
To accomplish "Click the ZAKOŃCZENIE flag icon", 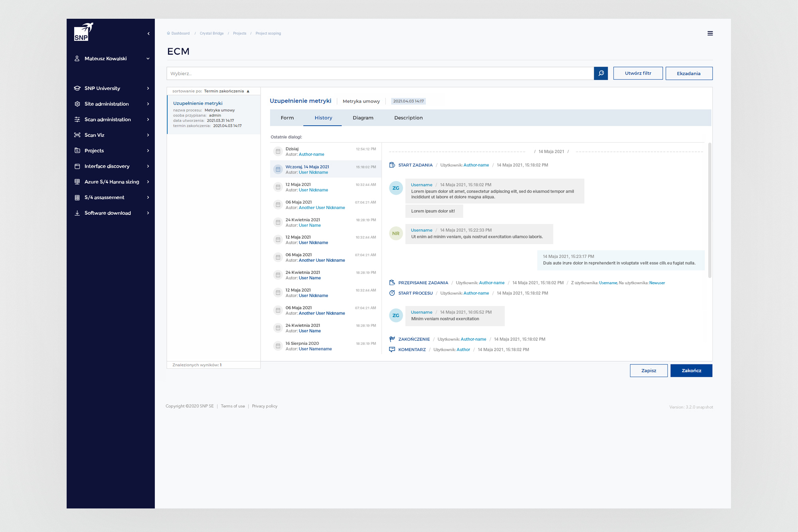I will pos(392,339).
